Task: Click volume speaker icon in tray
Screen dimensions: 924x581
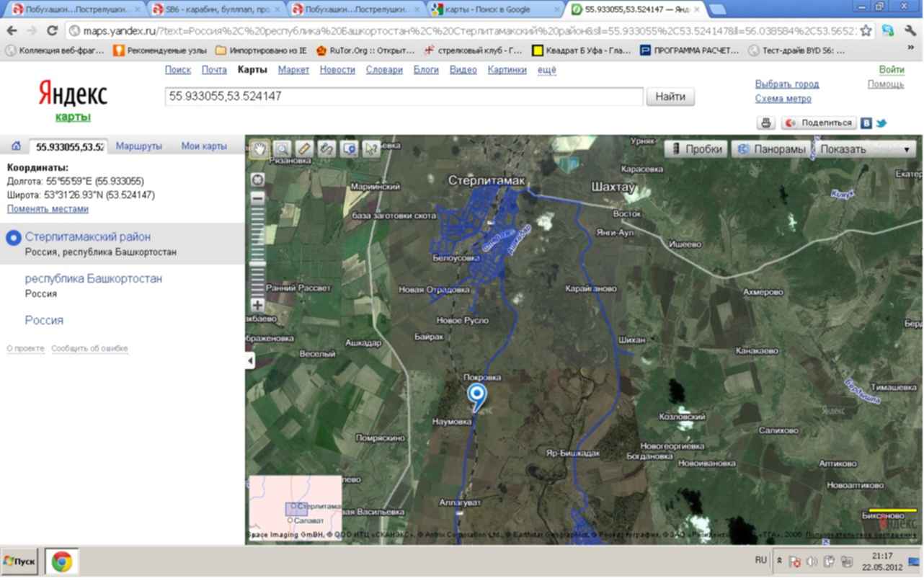Action: (x=812, y=561)
